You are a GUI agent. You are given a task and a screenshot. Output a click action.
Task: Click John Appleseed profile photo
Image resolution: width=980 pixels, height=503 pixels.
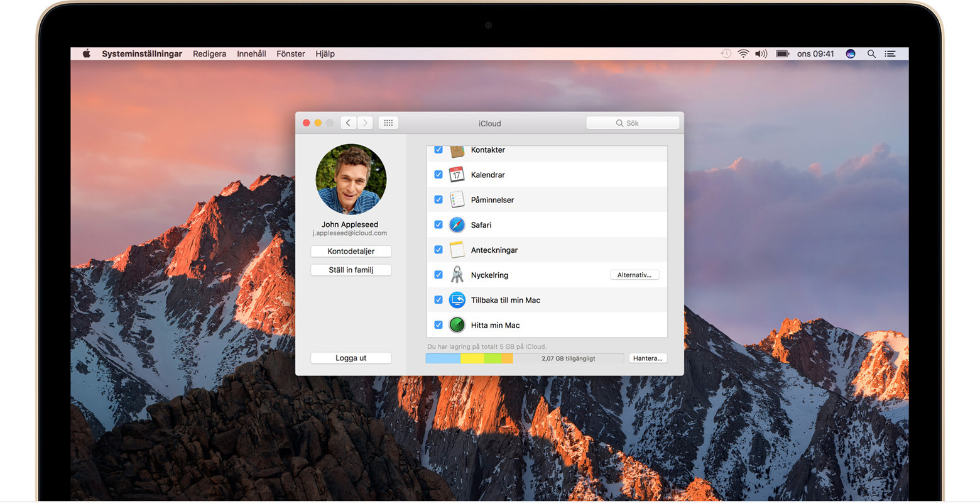(x=351, y=180)
